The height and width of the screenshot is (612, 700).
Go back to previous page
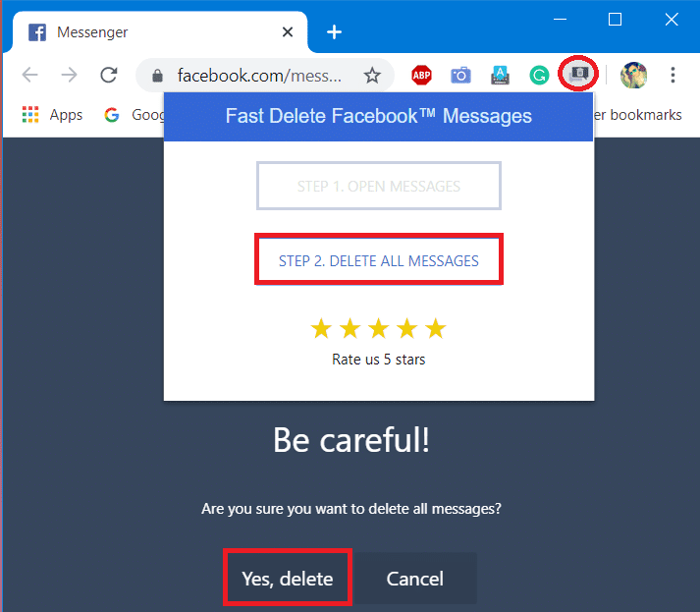coord(29,75)
